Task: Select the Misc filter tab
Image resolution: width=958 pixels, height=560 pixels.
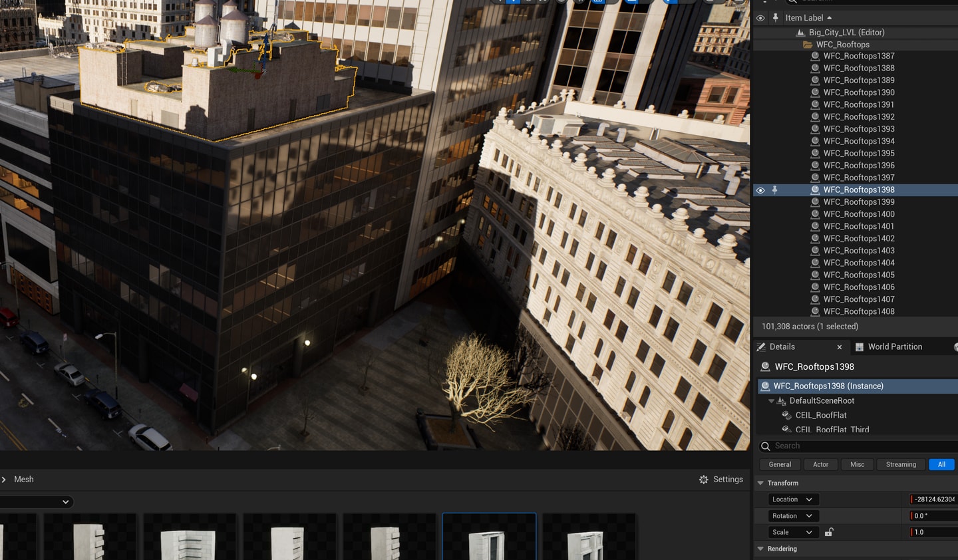Action: [858, 465]
